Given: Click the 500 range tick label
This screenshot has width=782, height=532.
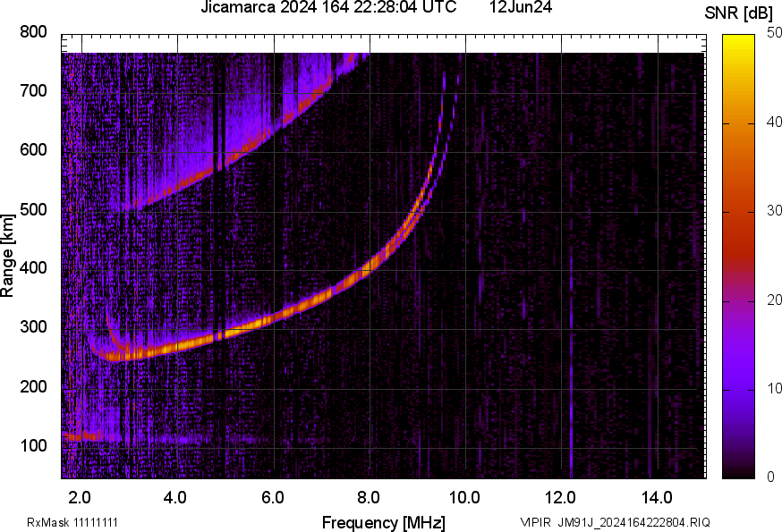Looking at the screenshot, I should [x=33, y=209].
